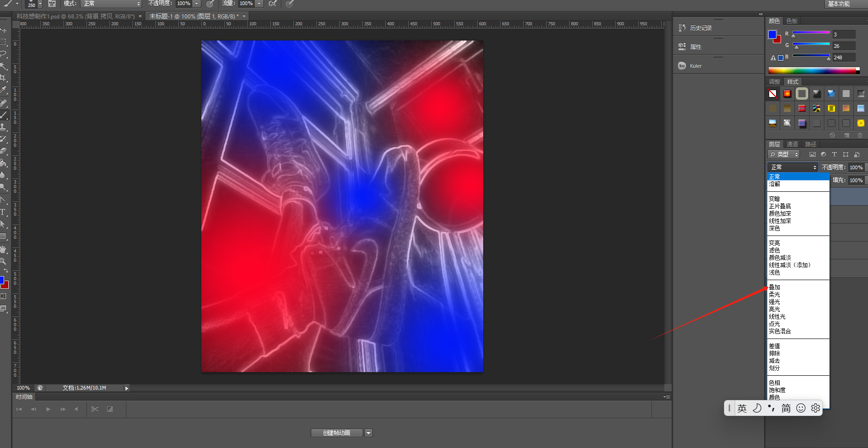Select the Paint Bucket tool
The height and width of the screenshot is (448, 868).
(4, 163)
